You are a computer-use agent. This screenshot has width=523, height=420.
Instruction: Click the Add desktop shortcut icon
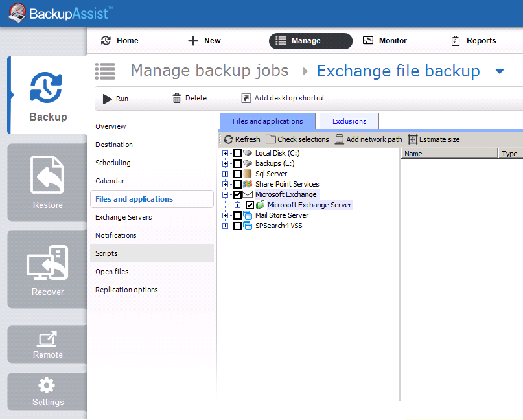pyautogui.click(x=246, y=98)
